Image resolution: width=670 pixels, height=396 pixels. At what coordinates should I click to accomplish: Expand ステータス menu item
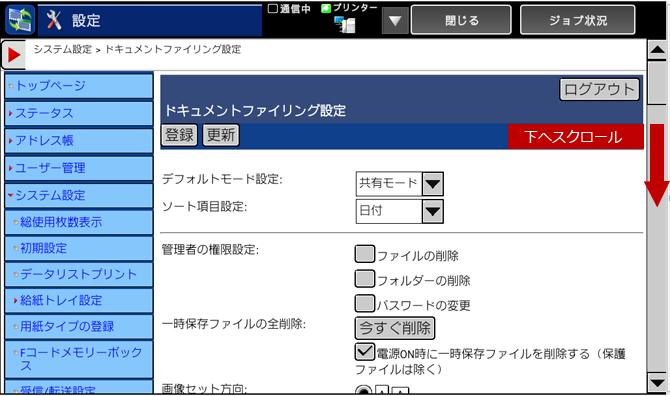[x=79, y=113]
